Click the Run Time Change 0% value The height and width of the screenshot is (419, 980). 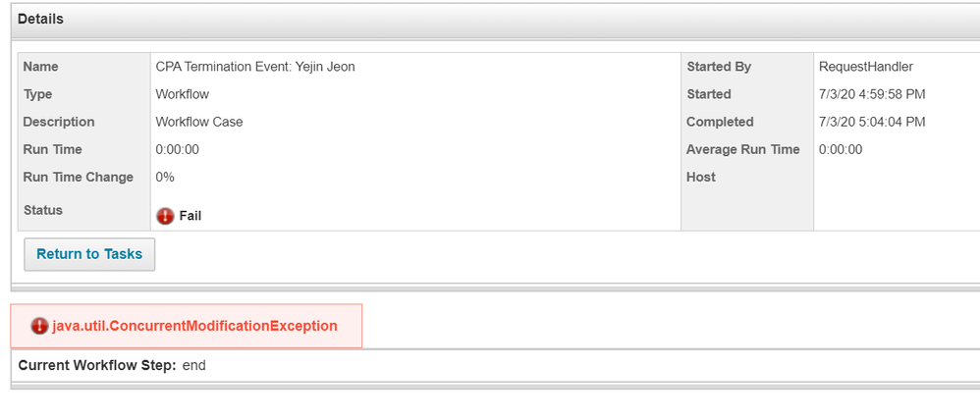click(x=165, y=177)
